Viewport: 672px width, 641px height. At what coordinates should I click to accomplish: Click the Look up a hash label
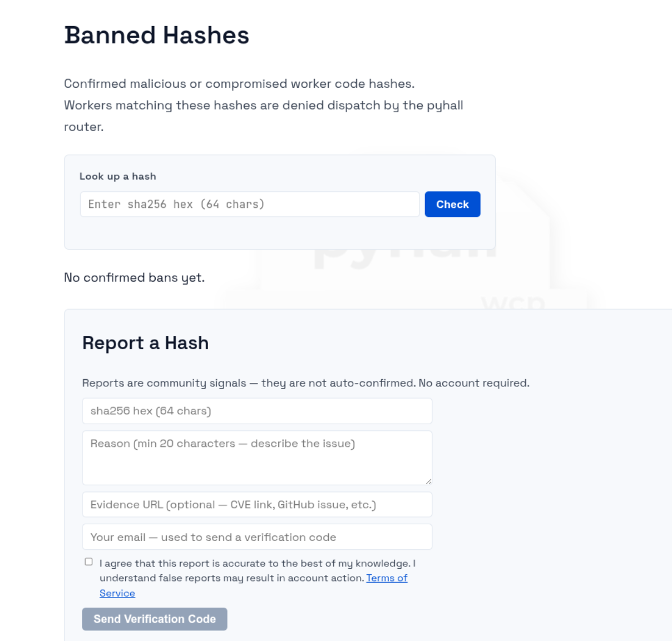117,176
